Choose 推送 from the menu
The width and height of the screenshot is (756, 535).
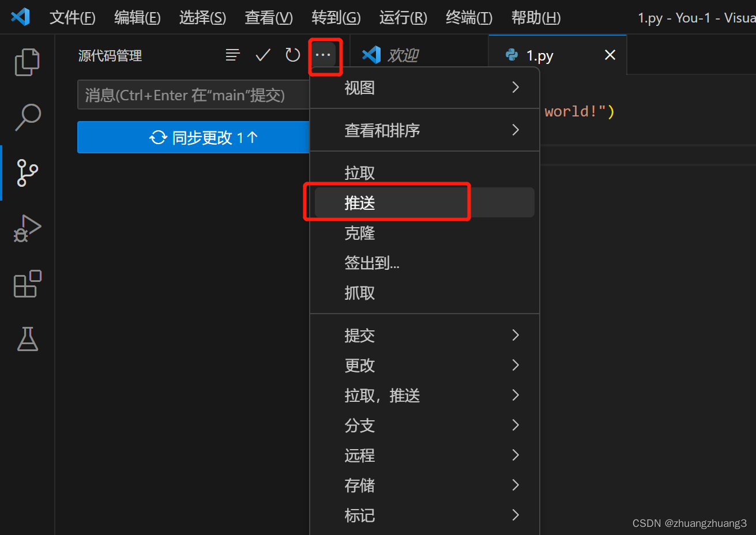tap(424, 203)
